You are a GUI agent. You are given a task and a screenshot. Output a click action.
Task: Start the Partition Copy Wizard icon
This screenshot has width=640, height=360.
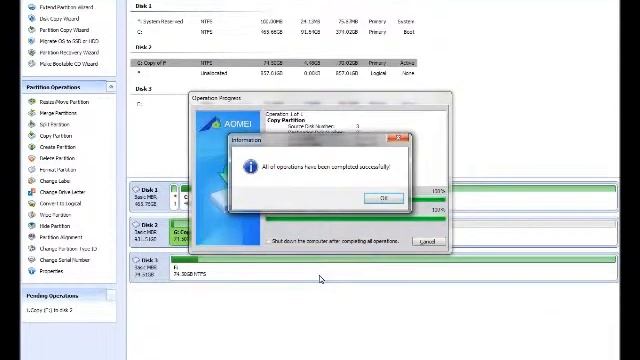click(32, 30)
